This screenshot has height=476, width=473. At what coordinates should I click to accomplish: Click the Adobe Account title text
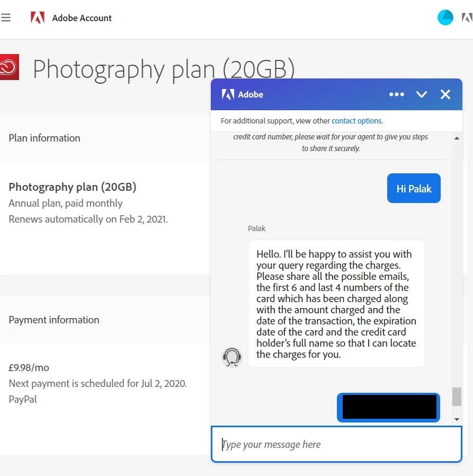(82, 18)
